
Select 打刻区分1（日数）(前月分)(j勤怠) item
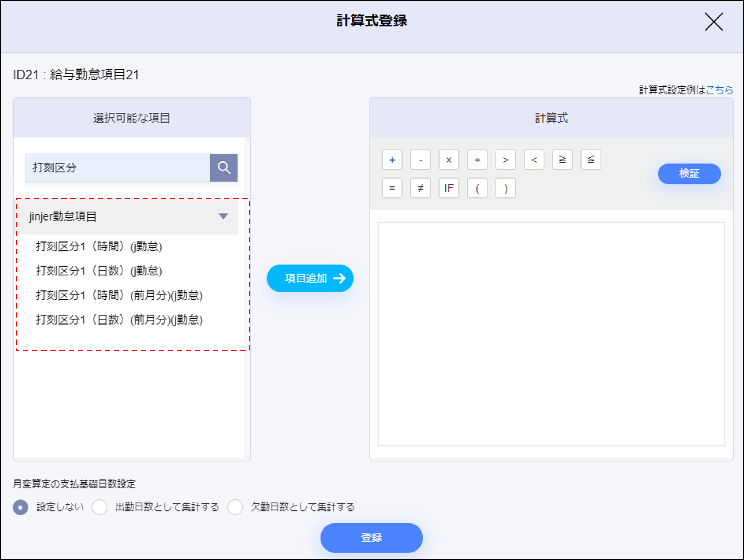119,320
